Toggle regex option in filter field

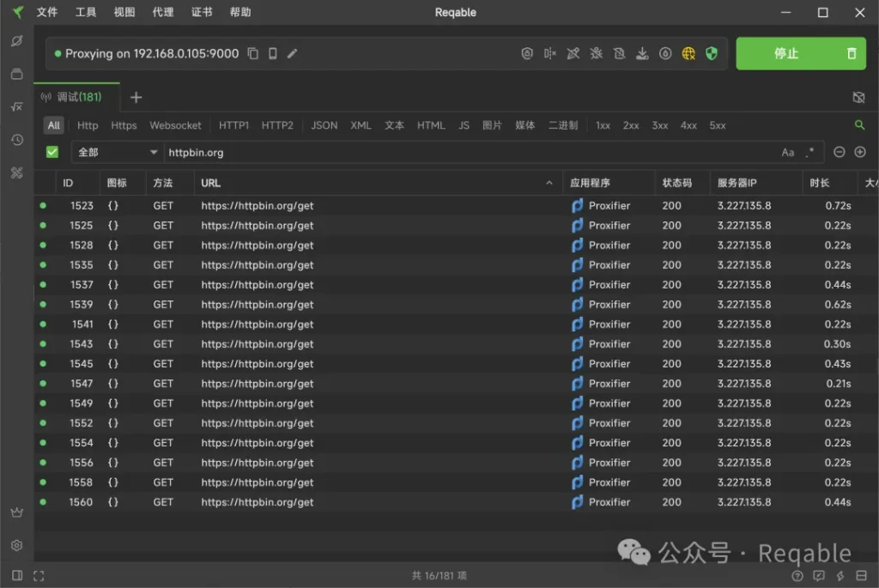click(x=809, y=153)
